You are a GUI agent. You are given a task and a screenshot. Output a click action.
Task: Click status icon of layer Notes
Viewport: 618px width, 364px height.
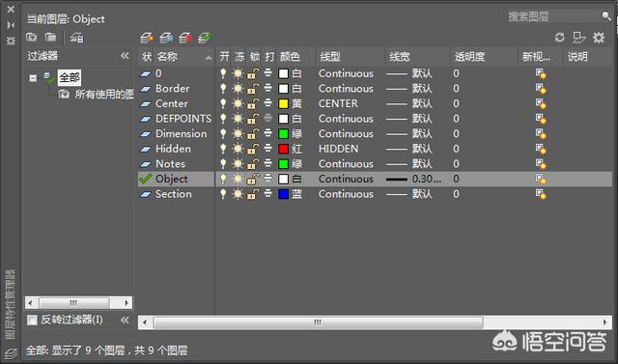click(x=146, y=164)
